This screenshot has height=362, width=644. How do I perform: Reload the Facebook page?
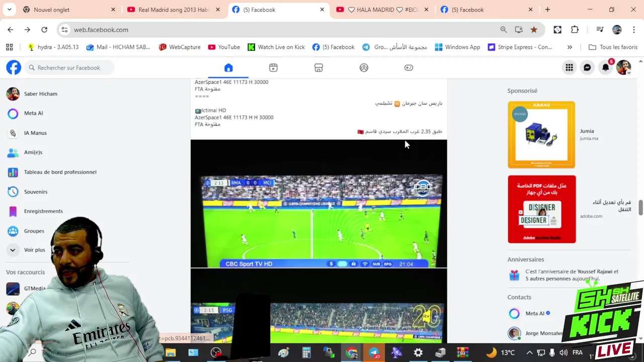pyautogui.click(x=44, y=30)
